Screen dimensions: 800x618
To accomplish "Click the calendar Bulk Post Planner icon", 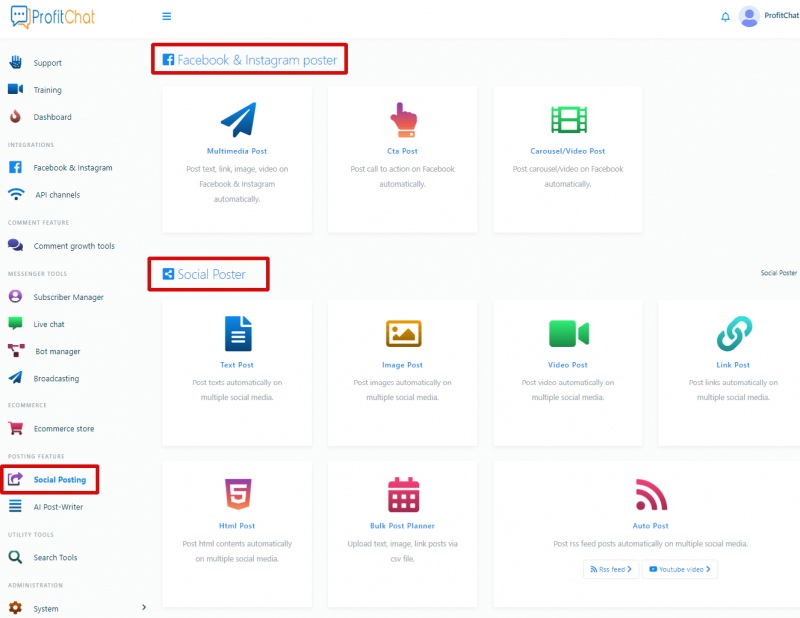I will click(402, 494).
